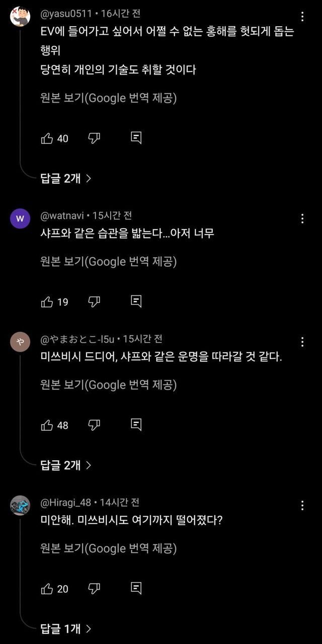The image size is (322, 644).
Task: Reply to the @yasu0511 comment
Action: (136, 138)
